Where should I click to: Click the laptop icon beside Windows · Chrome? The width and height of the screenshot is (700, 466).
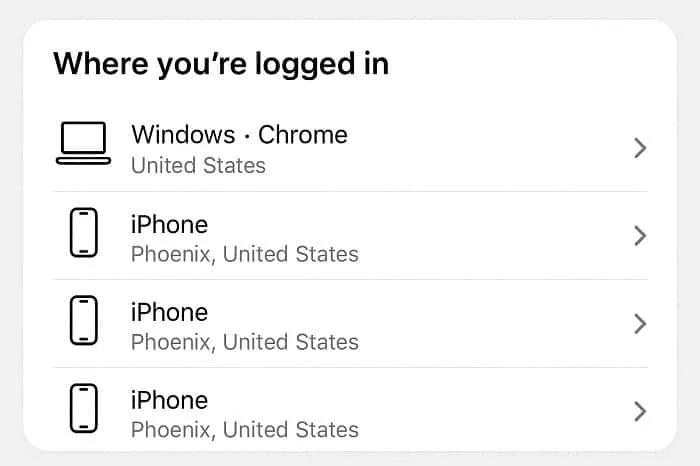(83, 143)
